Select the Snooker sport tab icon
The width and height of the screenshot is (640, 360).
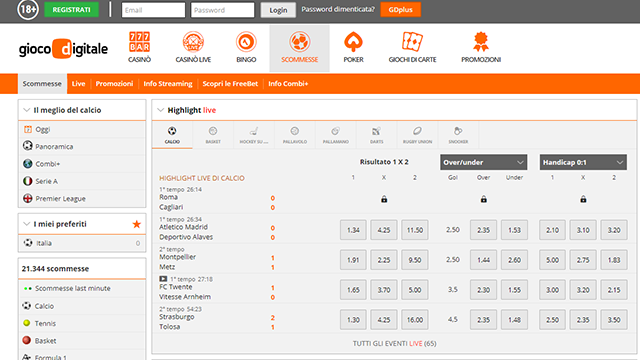click(458, 131)
